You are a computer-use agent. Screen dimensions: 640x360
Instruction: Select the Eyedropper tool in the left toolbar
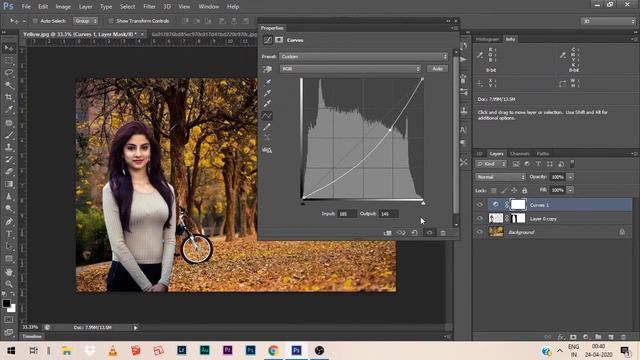tap(9, 109)
